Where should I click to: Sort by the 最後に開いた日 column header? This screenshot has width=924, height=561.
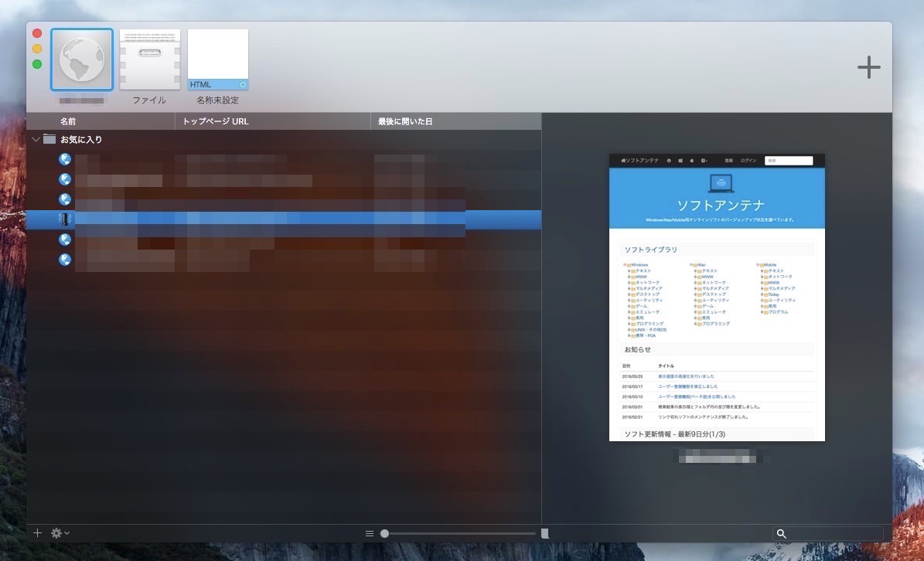456,121
